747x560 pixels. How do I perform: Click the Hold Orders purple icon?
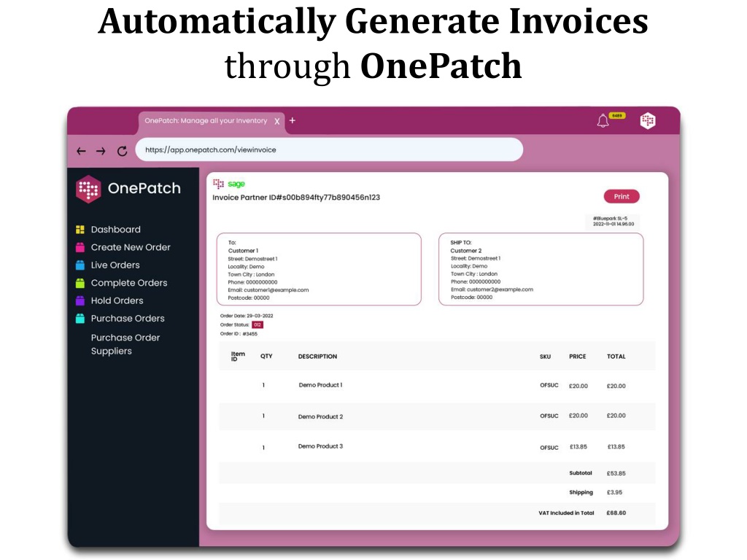(x=80, y=300)
